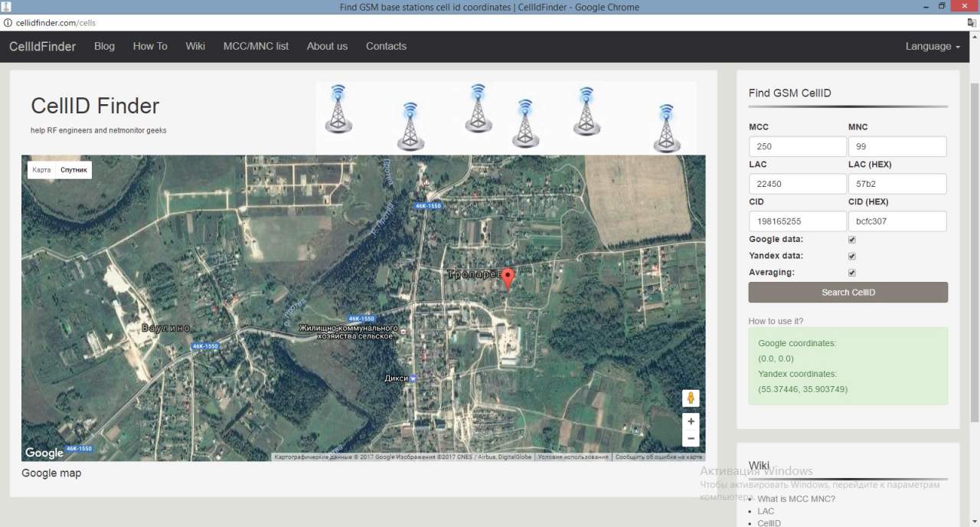The width and height of the screenshot is (980, 527).
Task: Open the 'What is MCC MNC?' wiki link
Action: pyautogui.click(x=796, y=499)
